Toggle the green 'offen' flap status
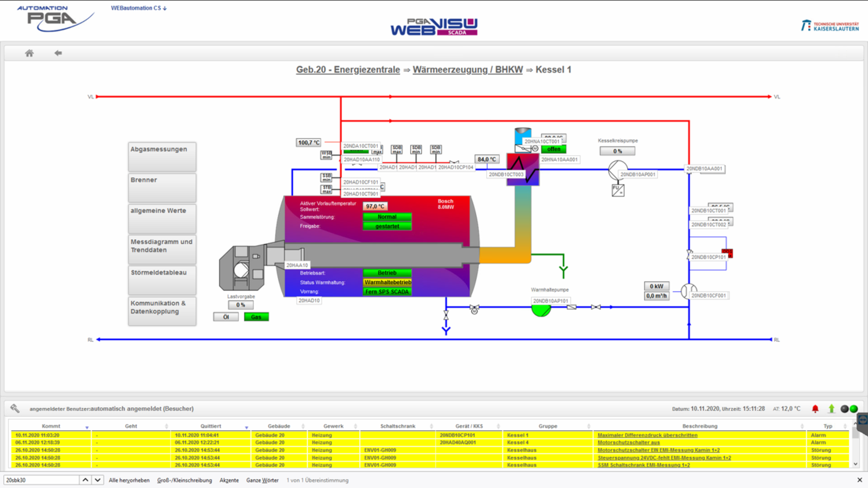Image resolution: width=868 pixels, height=488 pixels. [553, 149]
